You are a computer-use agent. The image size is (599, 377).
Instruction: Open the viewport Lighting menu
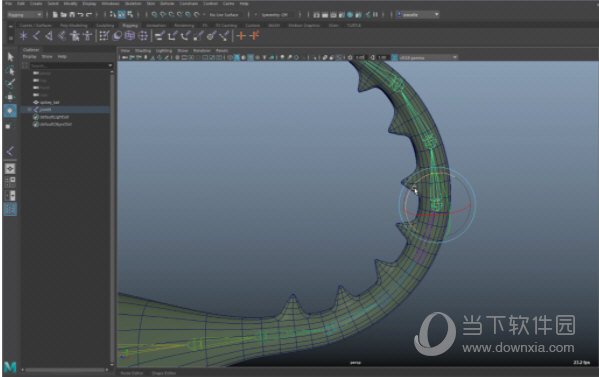tap(164, 50)
